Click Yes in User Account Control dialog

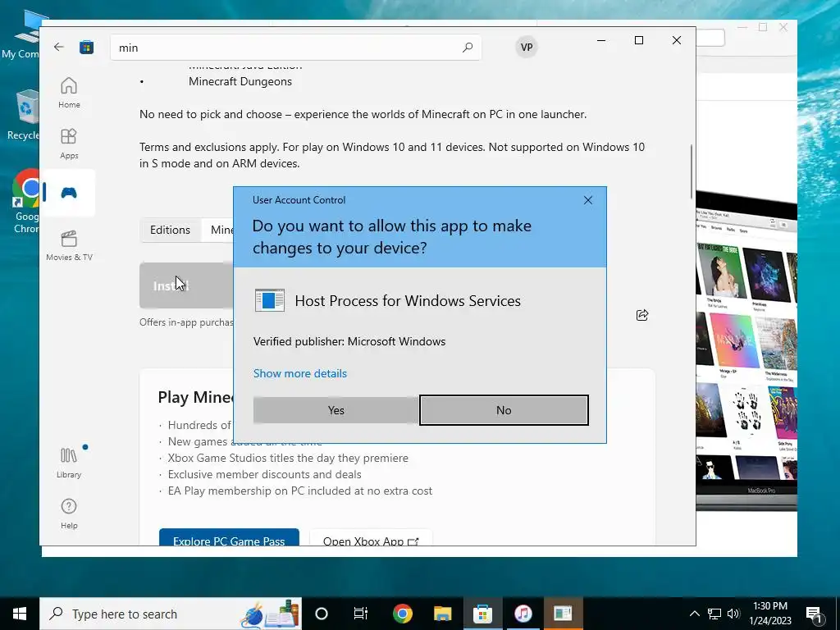click(336, 410)
